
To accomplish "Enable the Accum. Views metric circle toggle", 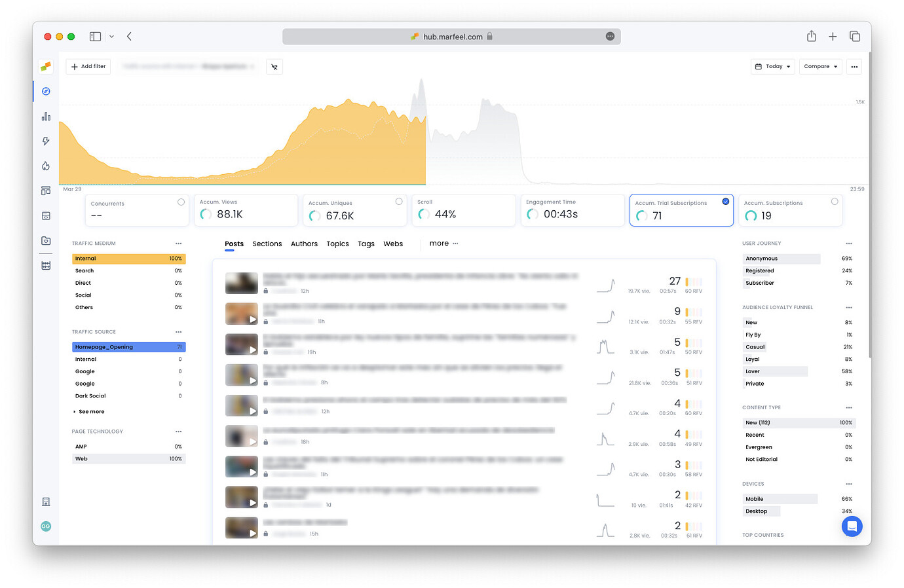I will point(290,202).
